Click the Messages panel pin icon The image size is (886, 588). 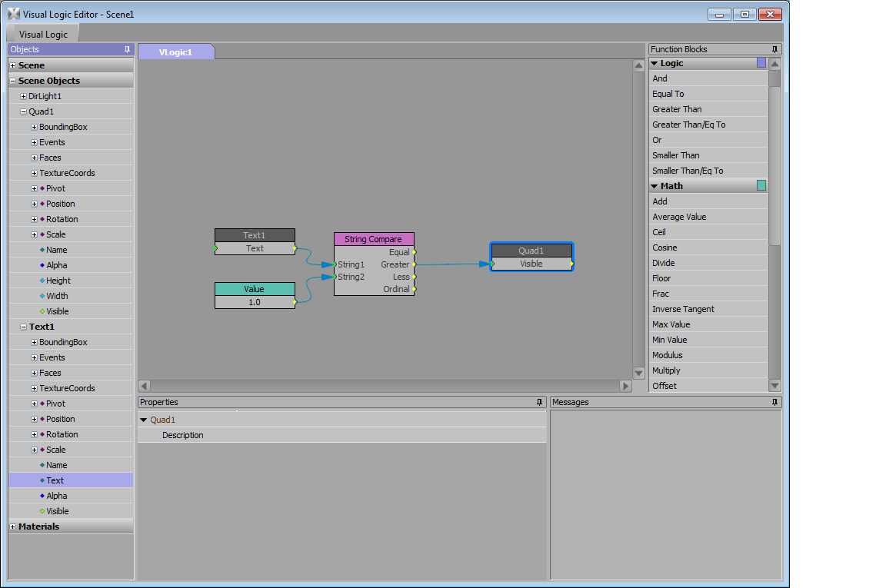click(x=774, y=402)
